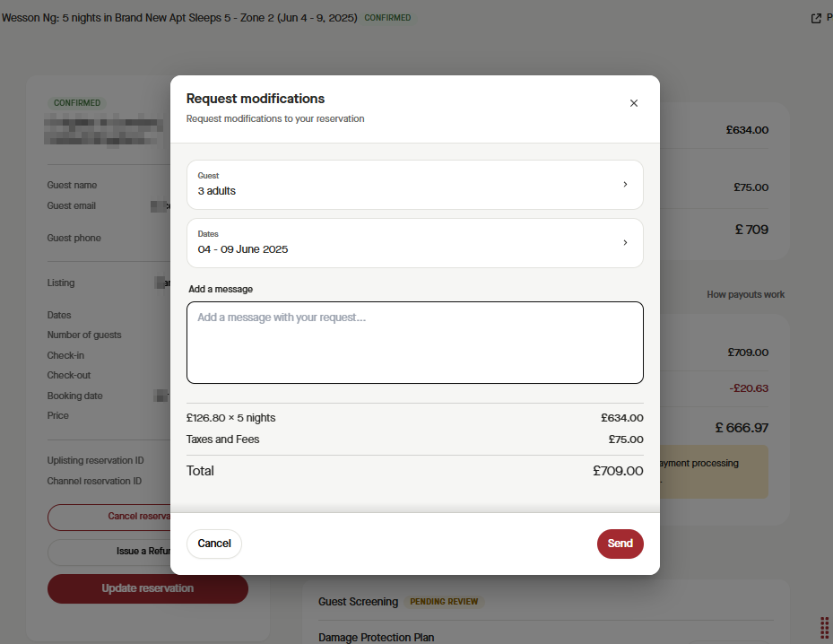The height and width of the screenshot is (644, 833).
Task: Open the Dates row chevron
Action: [x=625, y=243]
